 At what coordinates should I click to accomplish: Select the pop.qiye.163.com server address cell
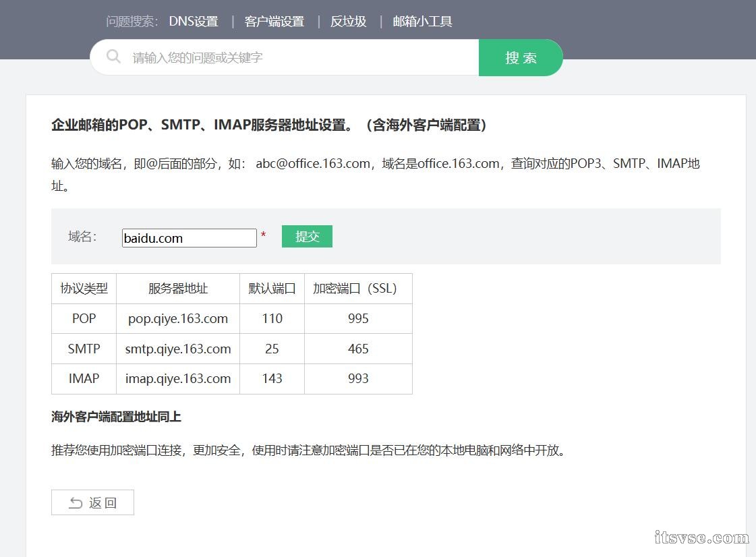pyautogui.click(x=177, y=318)
